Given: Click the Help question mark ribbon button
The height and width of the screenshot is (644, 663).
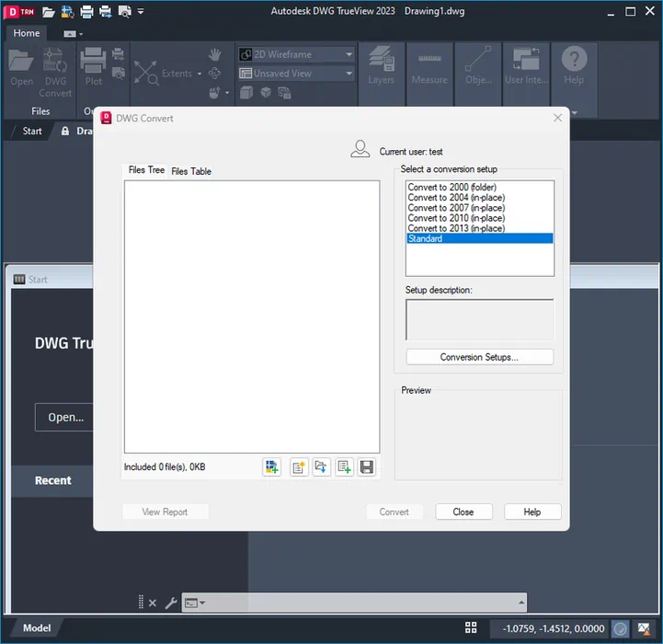Looking at the screenshot, I should click(574, 66).
